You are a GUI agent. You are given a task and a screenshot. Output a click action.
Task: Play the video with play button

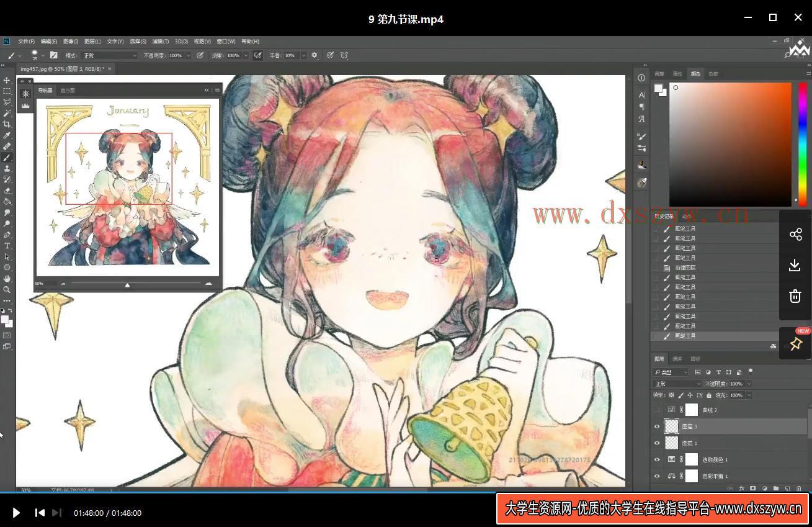pos(17,513)
